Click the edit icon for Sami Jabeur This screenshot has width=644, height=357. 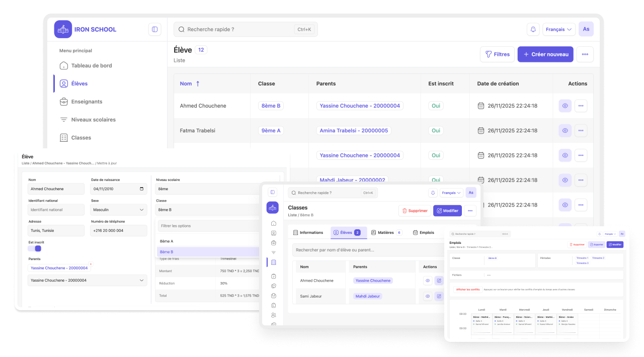(x=439, y=296)
